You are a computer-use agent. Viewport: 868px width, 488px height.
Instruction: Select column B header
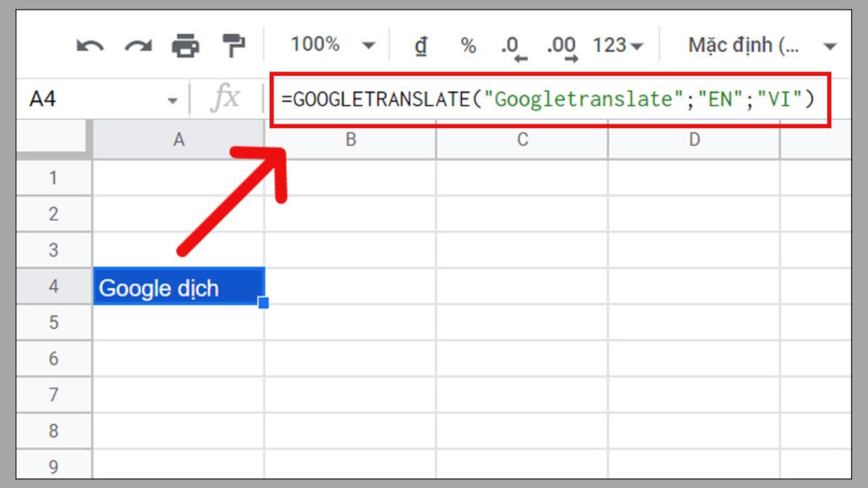(x=350, y=139)
